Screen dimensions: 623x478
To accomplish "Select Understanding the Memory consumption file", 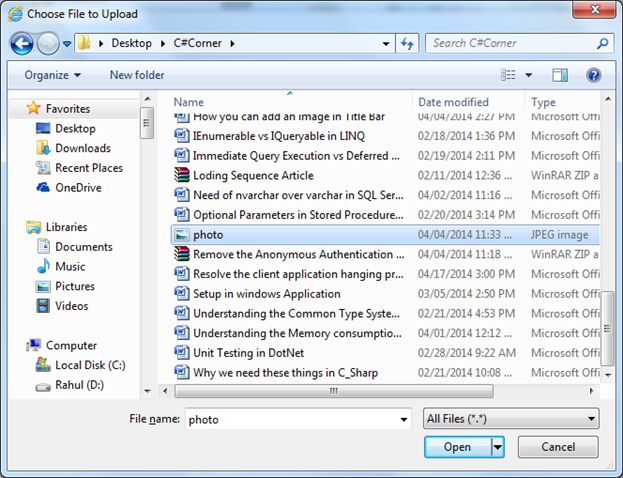I will pos(297,333).
